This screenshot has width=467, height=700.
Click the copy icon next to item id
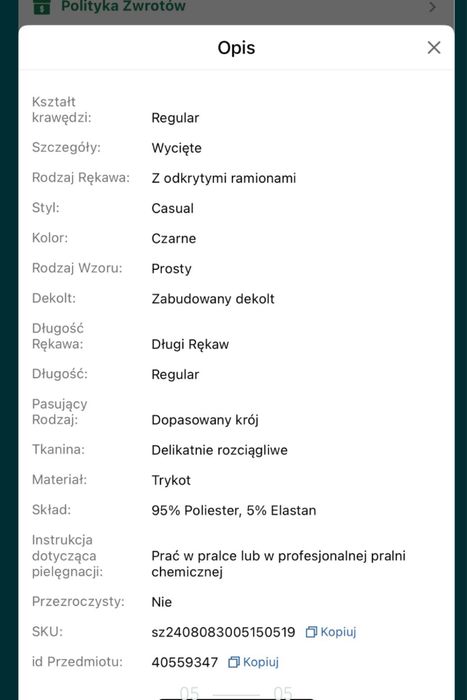234,662
